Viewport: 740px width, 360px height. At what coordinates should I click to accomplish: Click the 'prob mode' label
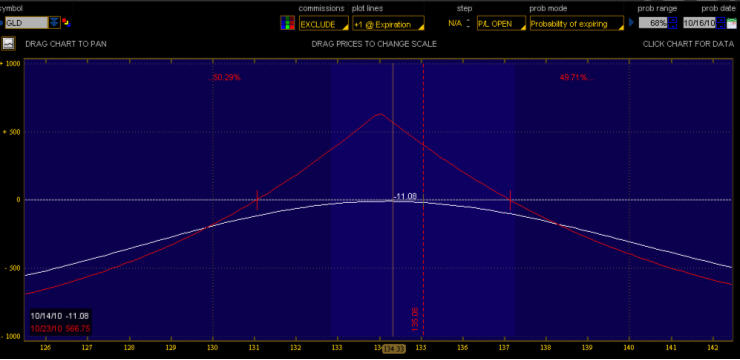coord(548,8)
